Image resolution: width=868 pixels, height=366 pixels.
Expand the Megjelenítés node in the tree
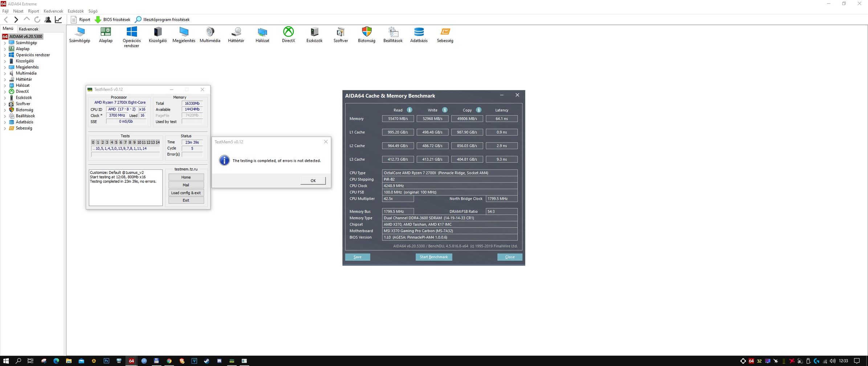5,67
